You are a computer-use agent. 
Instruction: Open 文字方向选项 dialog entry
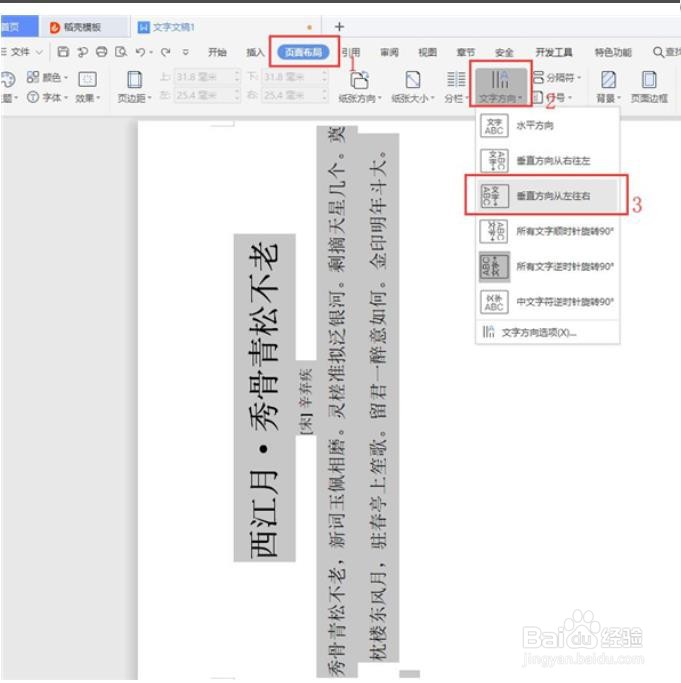click(x=547, y=332)
